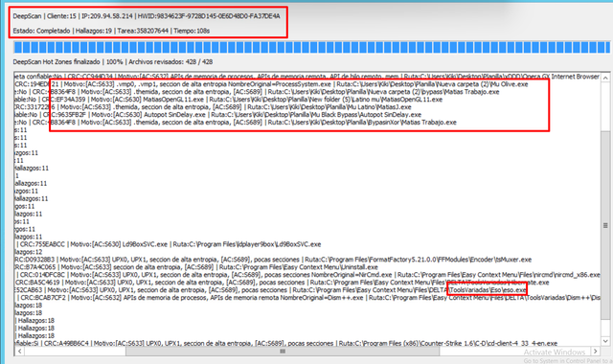Click the scan progress bar

[311, 47]
